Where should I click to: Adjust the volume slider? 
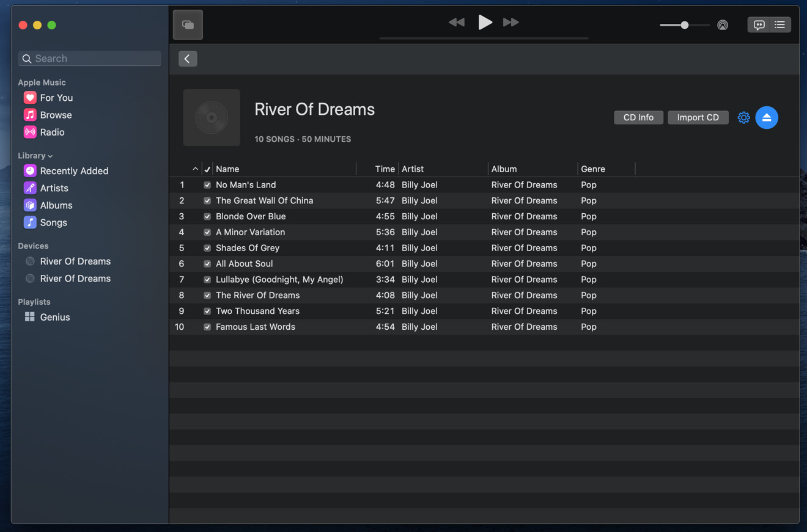(684, 25)
